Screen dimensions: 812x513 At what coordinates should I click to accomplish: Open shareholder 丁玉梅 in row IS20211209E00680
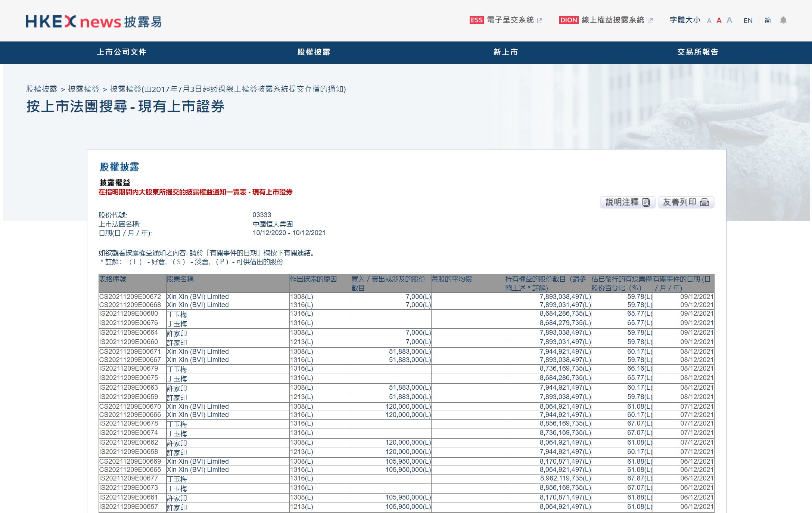click(177, 314)
